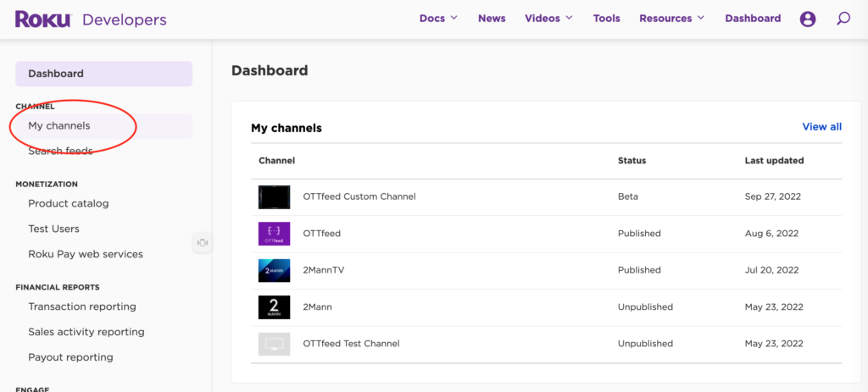Image resolution: width=868 pixels, height=392 pixels.
Task: Click the FINANCIAL REPORTS section label
Action: pos(58,288)
